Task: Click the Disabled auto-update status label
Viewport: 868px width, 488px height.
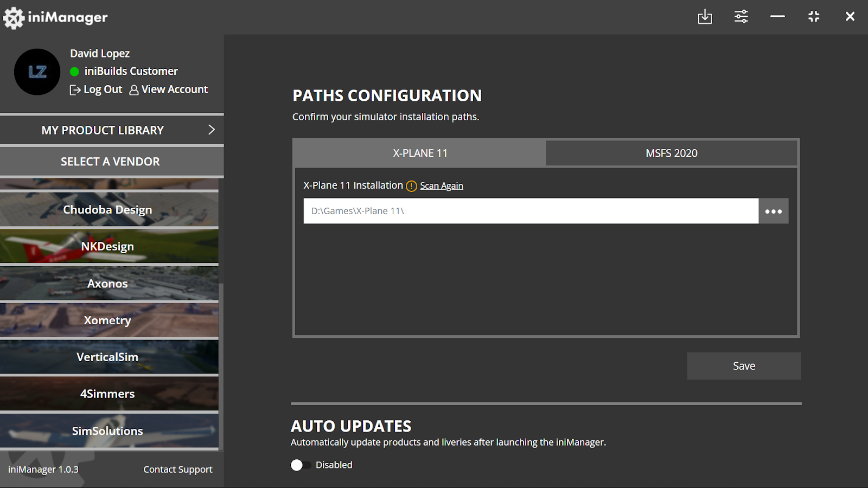Action: click(x=334, y=465)
